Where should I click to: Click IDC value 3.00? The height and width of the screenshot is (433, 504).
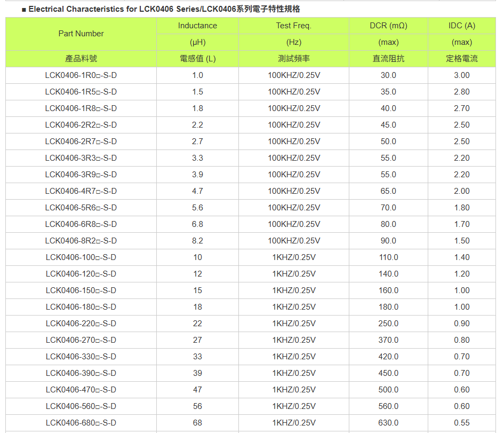click(462, 75)
